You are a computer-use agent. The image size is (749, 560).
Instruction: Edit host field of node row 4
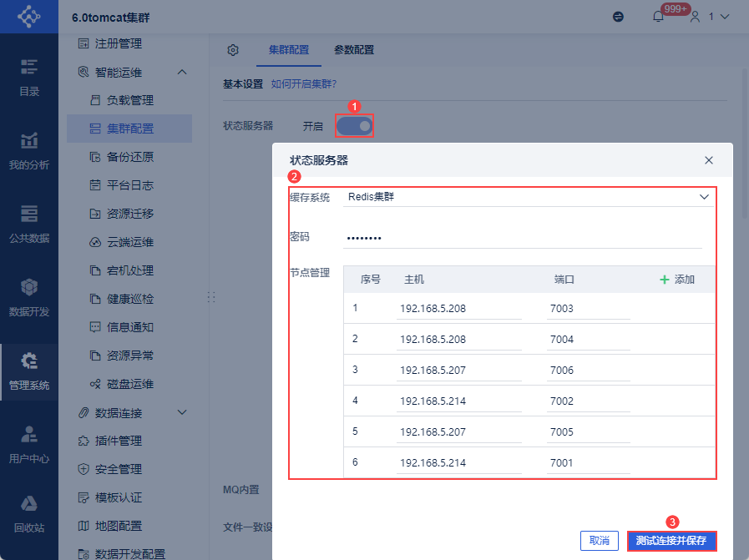click(458, 401)
